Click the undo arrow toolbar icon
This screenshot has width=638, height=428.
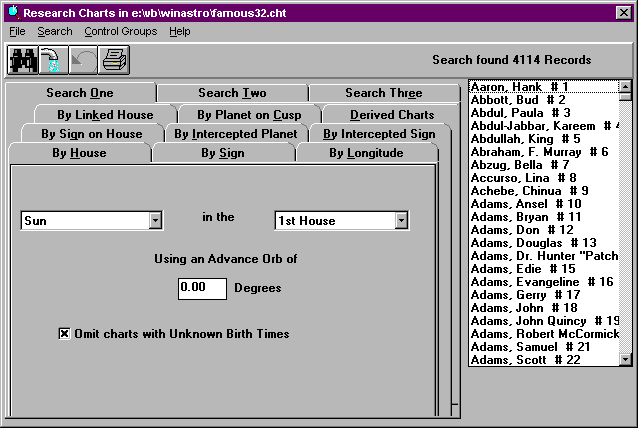click(84, 60)
